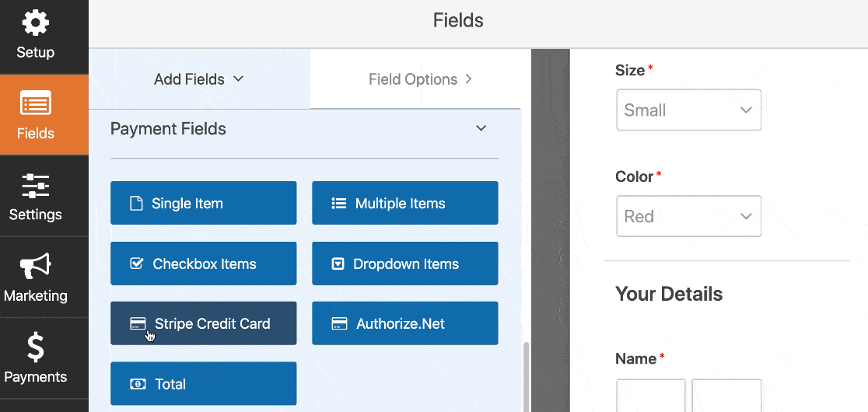The width and height of the screenshot is (868, 412).
Task: Add Total payment field
Action: (x=203, y=383)
